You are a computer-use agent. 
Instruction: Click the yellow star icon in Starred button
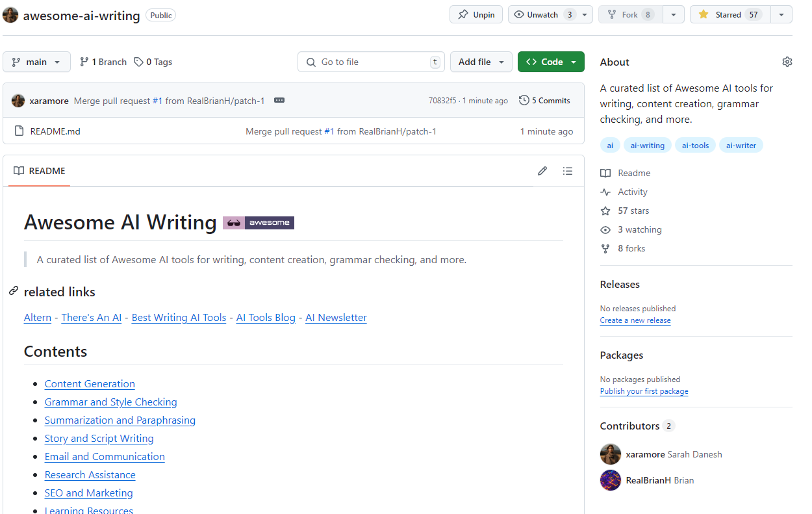[x=704, y=15]
